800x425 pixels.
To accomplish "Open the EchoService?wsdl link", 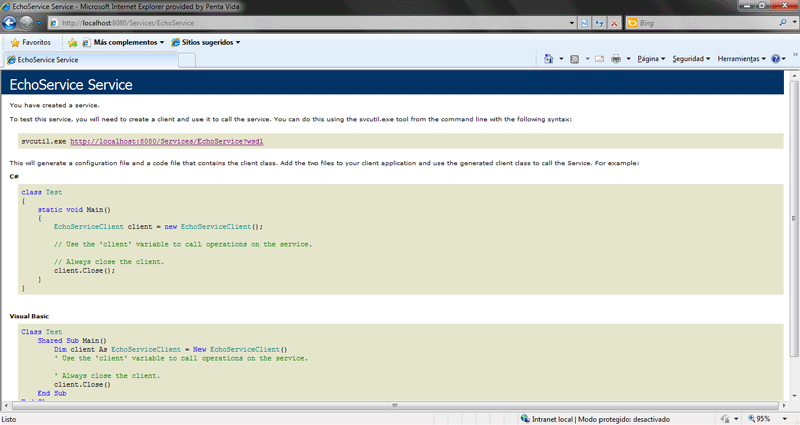I will point(166,142).
